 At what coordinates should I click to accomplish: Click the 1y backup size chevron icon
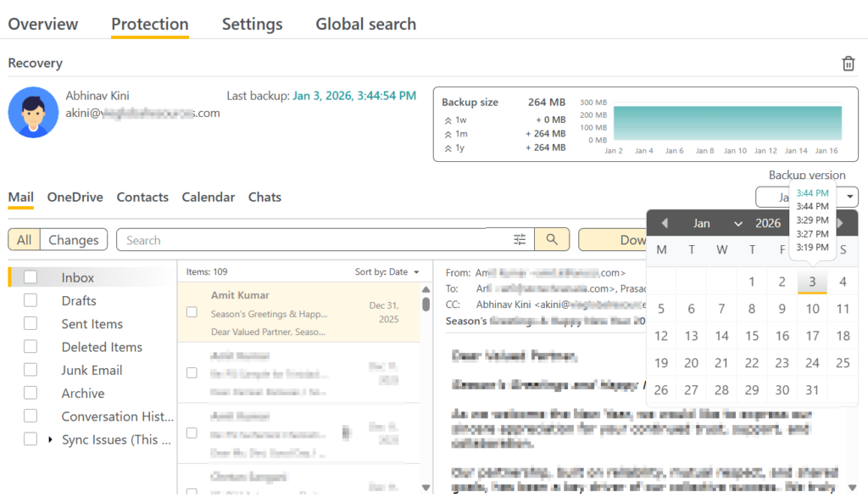click(448, 148)
